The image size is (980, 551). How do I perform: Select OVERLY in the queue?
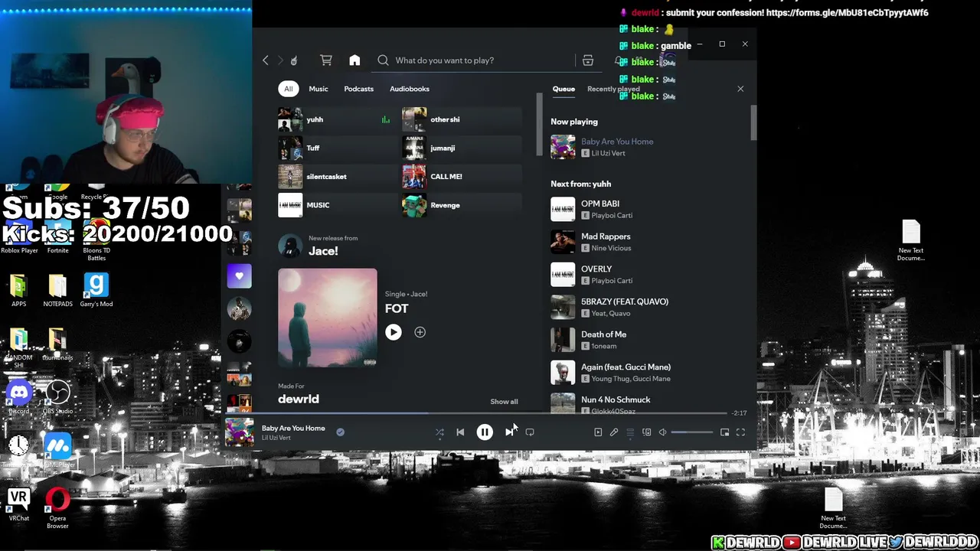(x=648, y=275)
